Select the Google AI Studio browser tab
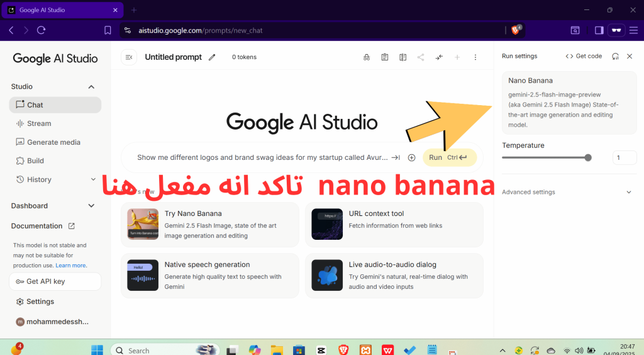Viewport: 644px width, 355px height. 62,10
